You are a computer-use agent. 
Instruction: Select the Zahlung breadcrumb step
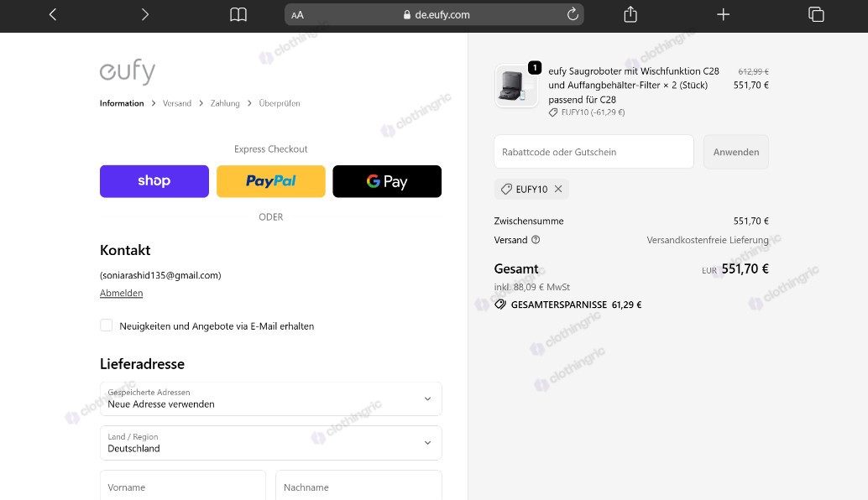(225, 103)
